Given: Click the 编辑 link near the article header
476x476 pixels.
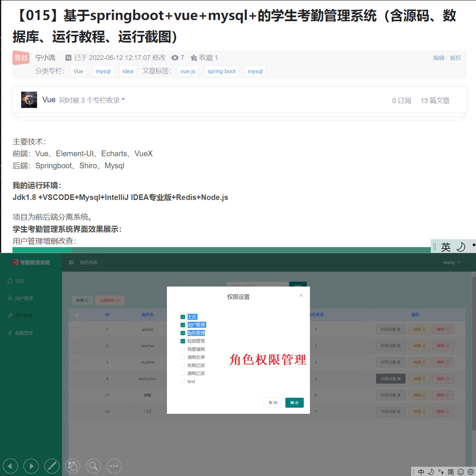Looking at the screenshot, I should tap(438, 57).
